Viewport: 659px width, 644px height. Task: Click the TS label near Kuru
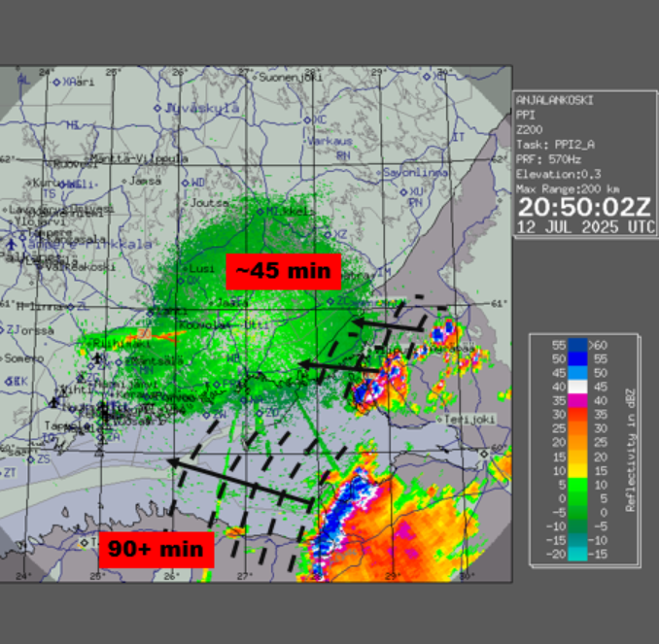50,193
